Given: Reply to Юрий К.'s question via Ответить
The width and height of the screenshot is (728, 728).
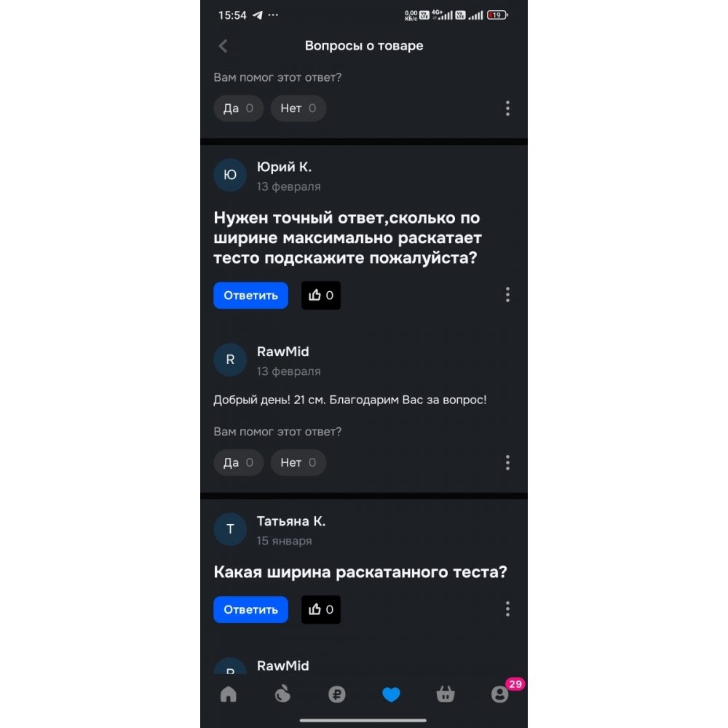Looking at the screenshot, I should (250, 296).
